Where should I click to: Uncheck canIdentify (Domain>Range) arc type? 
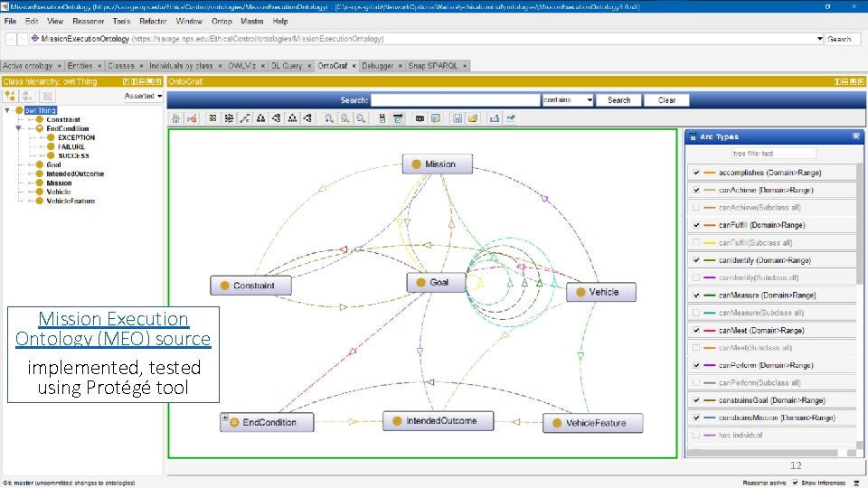tap(696, 260)
